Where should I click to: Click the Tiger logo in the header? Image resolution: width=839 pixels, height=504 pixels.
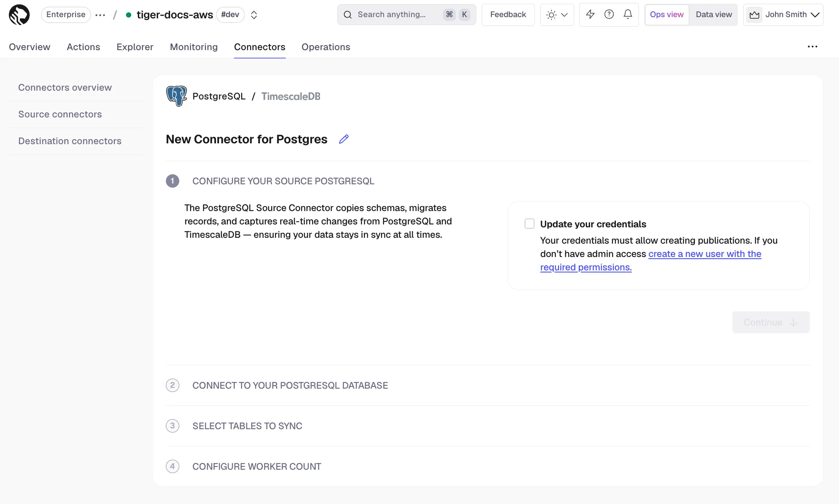coord(19,15)
